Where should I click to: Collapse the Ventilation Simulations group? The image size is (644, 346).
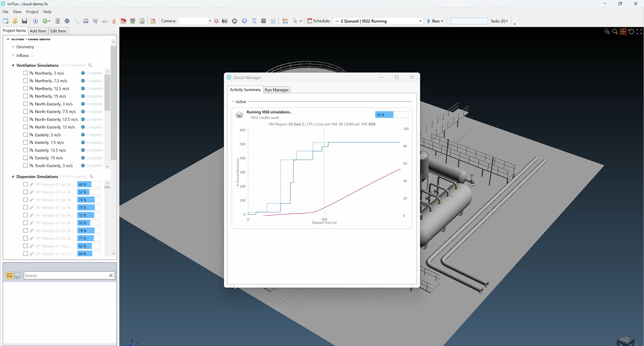point(13,65)
